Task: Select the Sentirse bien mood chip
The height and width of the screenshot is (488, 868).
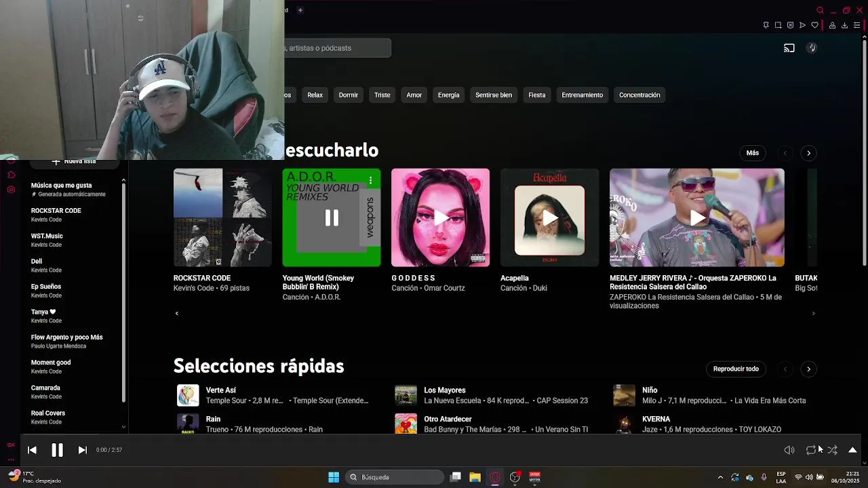Action: [494, 95]
